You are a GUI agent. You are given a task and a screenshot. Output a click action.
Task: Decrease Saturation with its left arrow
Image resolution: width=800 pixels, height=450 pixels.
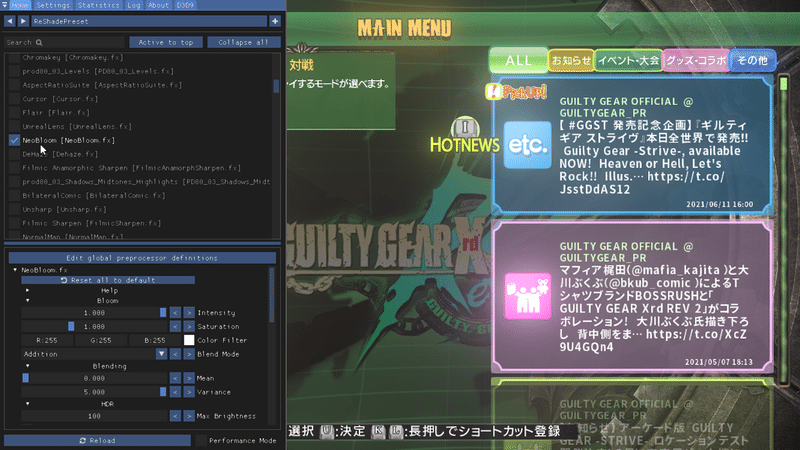175,327
